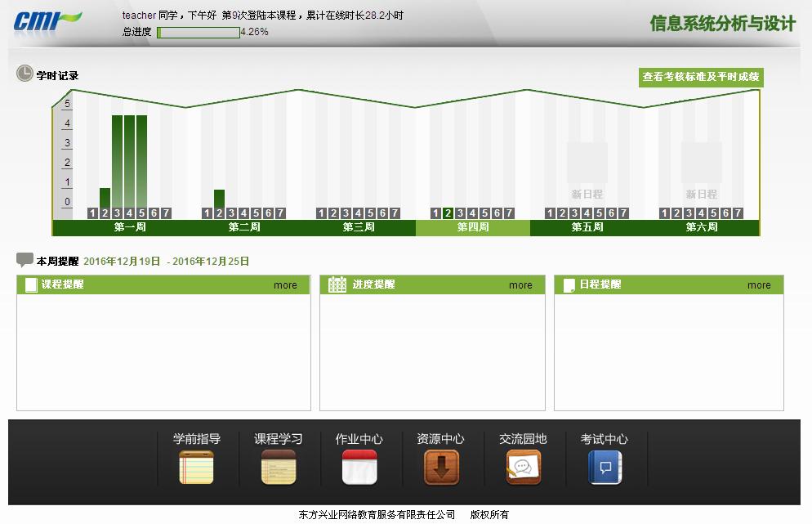Click the tallest bar on day 3 of 第一周
812x524 pixels.
[x=117, y=161]
